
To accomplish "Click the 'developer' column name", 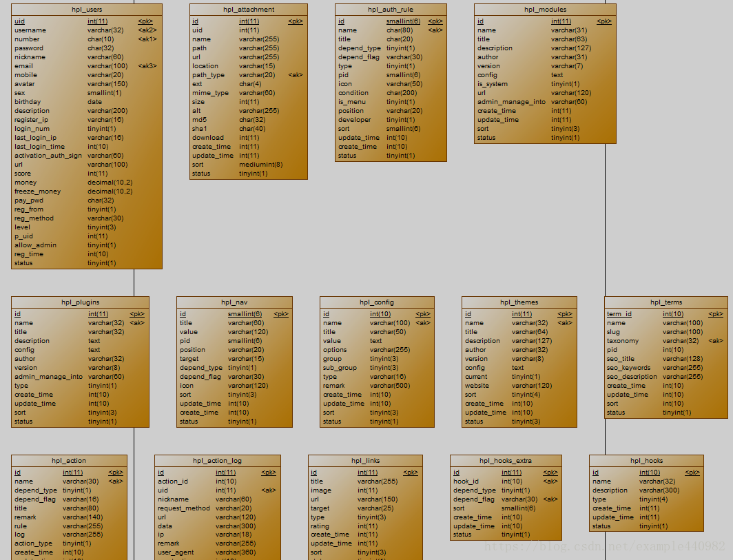I will point(355,120).
